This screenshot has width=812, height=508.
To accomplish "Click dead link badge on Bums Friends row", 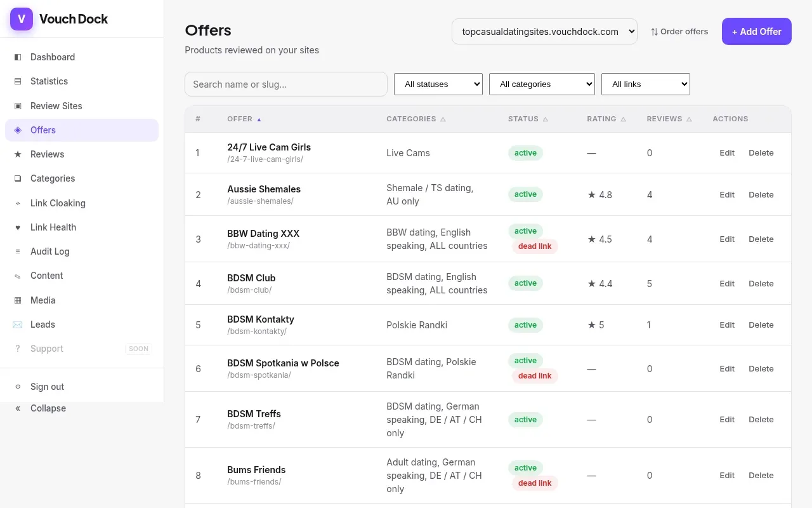I will 535,483.
